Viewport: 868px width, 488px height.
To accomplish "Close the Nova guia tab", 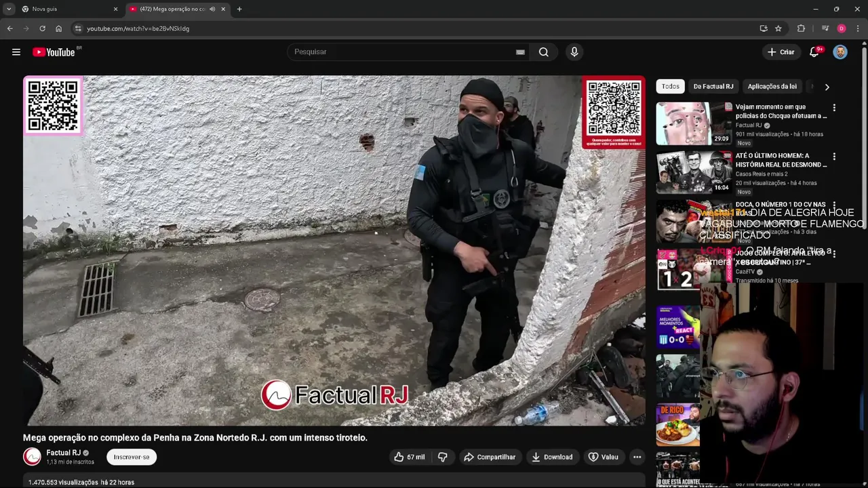I will 115,9.
